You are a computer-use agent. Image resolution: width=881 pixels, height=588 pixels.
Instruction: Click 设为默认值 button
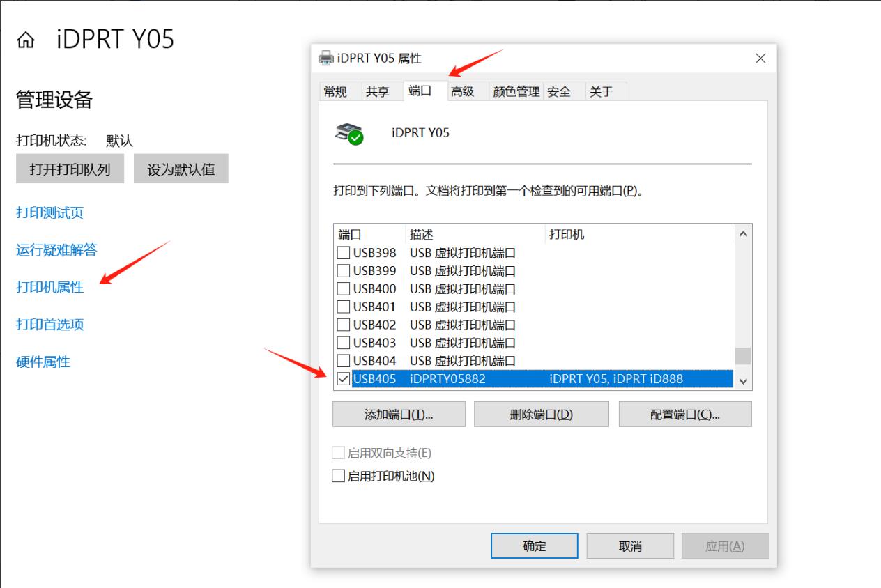tap(181, 169)
